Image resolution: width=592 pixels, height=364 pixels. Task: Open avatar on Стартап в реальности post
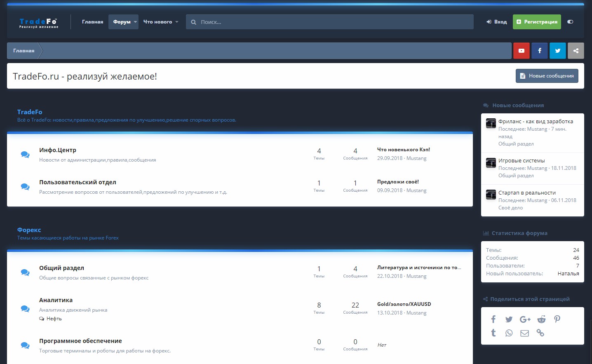tap(491, 195)
